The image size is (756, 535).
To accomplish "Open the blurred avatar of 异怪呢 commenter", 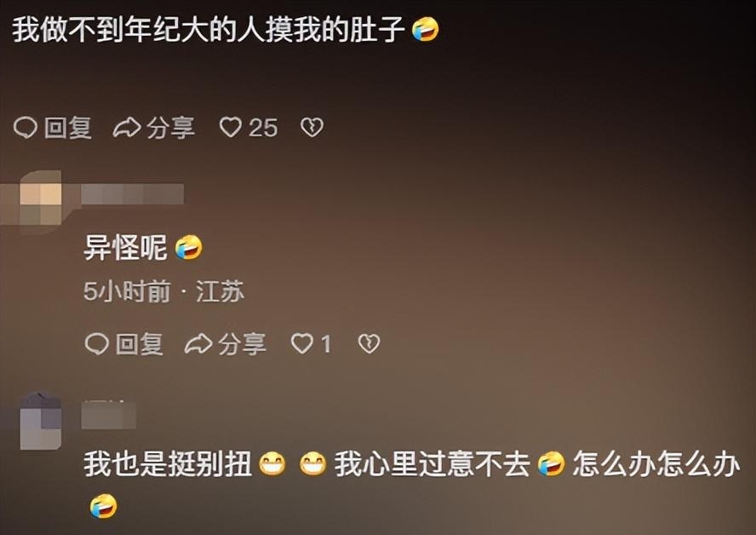I will pyautogui.click(x=41, y=202).
